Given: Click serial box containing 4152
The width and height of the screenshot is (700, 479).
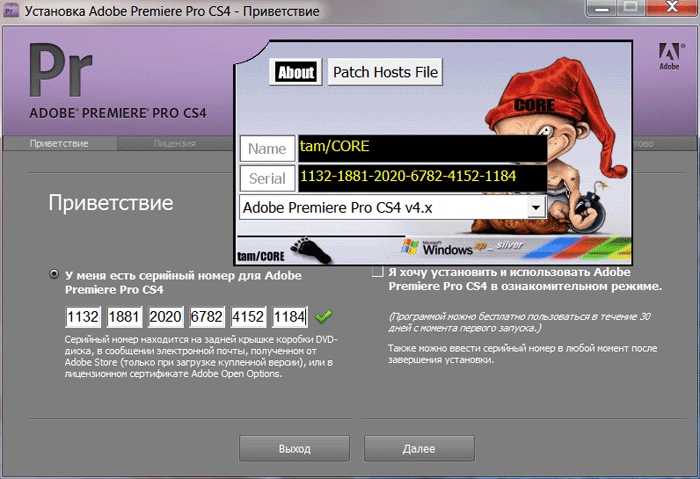Looking at the screenshot, I should tap(249, 317).
